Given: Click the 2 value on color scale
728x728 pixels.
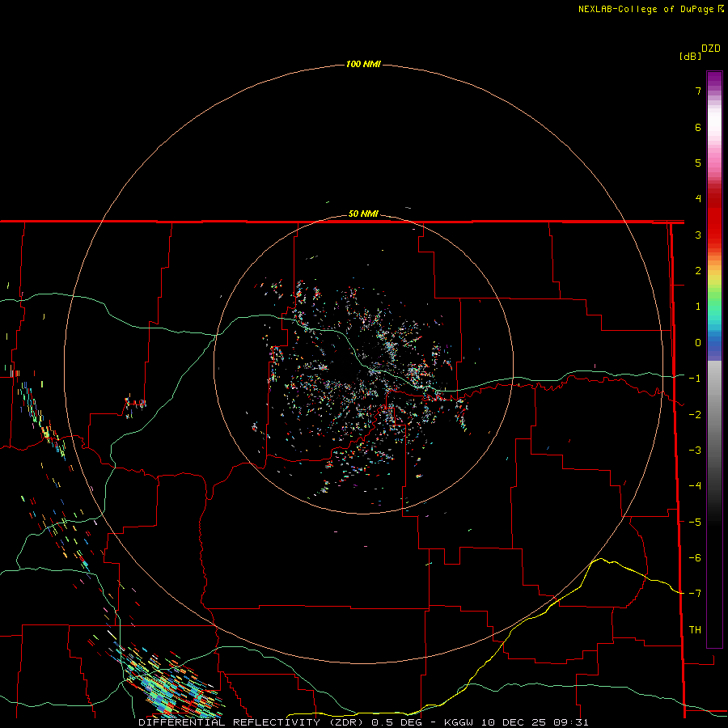Looking at the screenshot, I should click(698, 271).
